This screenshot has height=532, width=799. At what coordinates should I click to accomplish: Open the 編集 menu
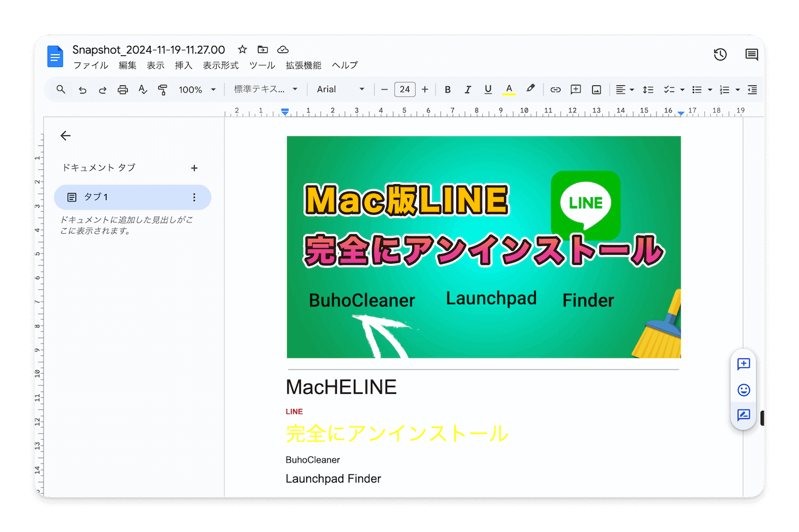click(x=127, y=65)
